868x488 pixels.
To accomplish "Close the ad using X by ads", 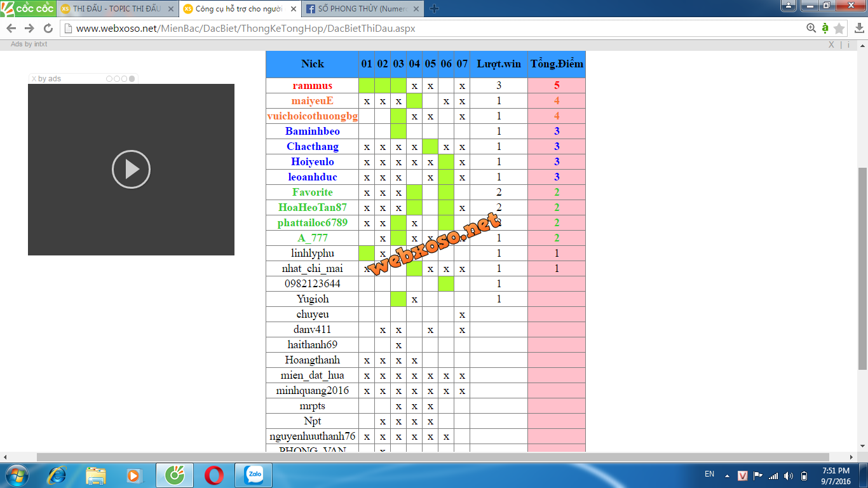I will [34, 79].
